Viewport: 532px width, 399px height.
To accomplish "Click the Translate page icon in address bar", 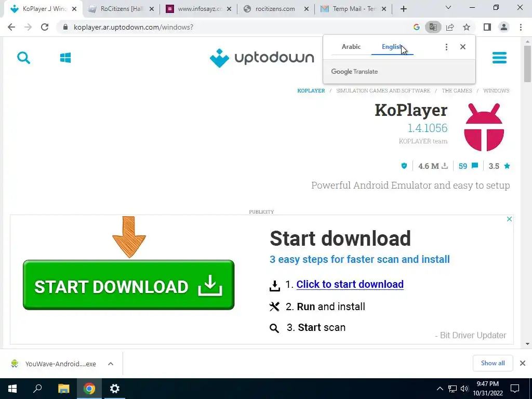I will 433,27.
